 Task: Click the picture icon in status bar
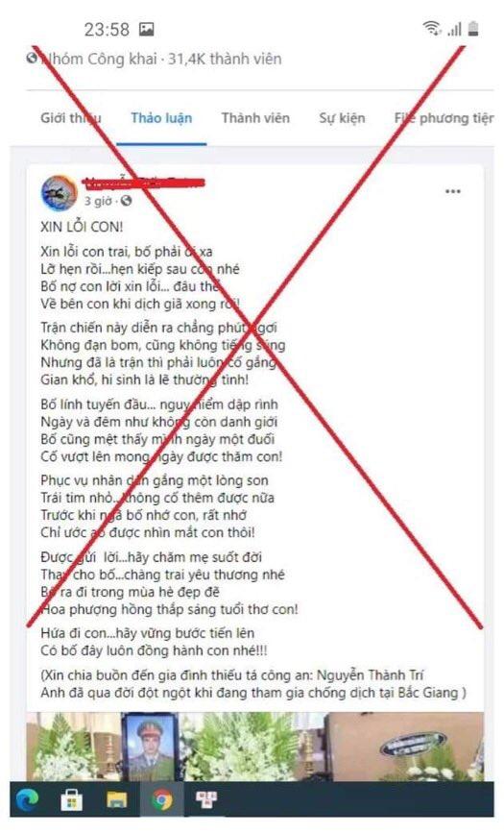tap(147, 29)
